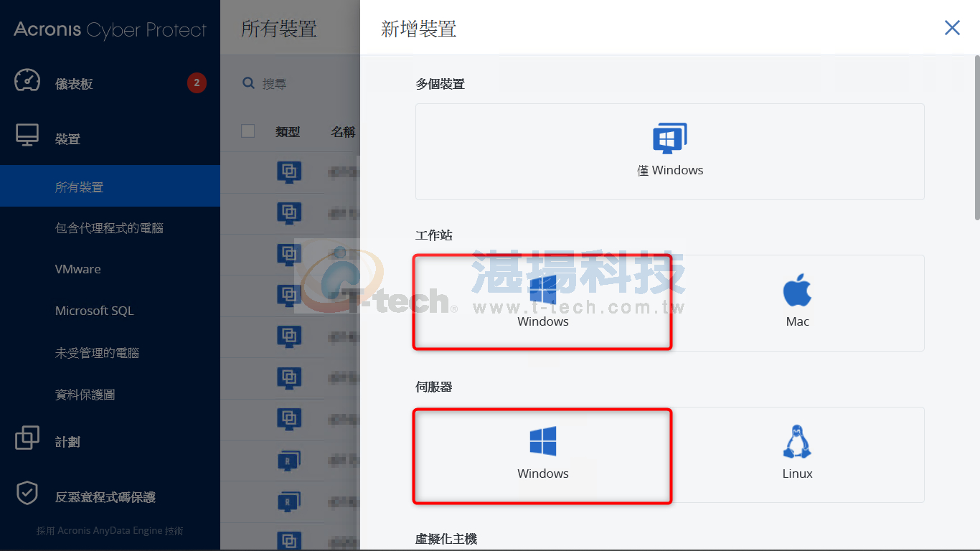Viewport: 980px width, 551px height.
Task: Click the Anti-malware shield icon
Action: [x=27, y=493]
